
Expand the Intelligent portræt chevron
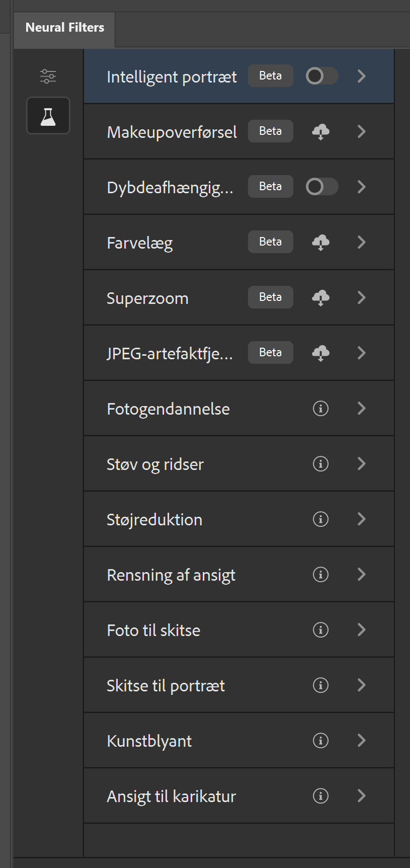point(361,76)
